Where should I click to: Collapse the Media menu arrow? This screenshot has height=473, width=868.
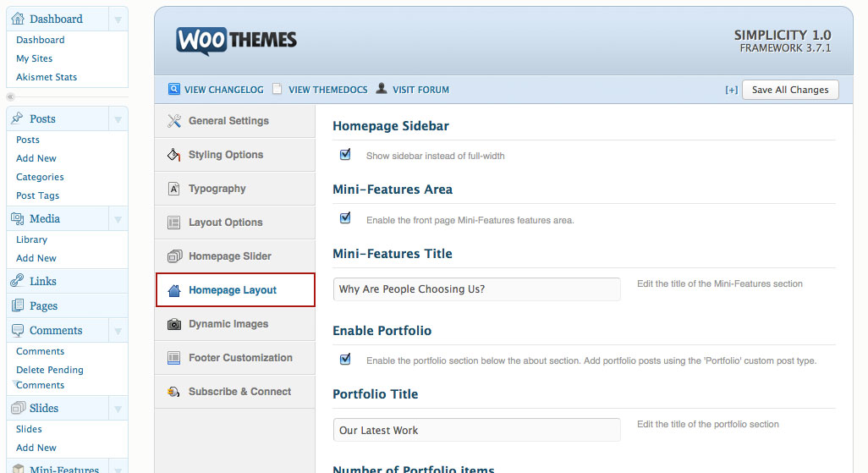(118, 219)
